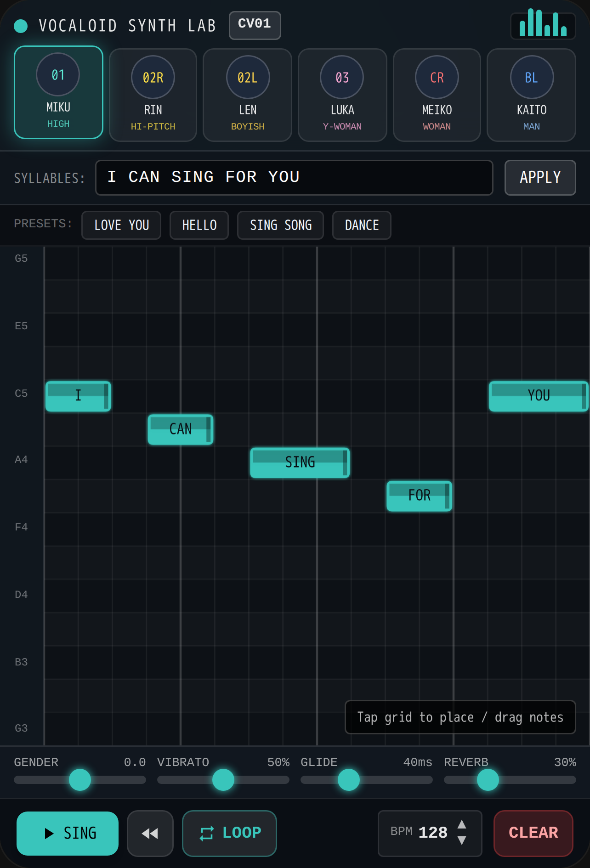Click the VIBRATO slider knob

[223, 780]
